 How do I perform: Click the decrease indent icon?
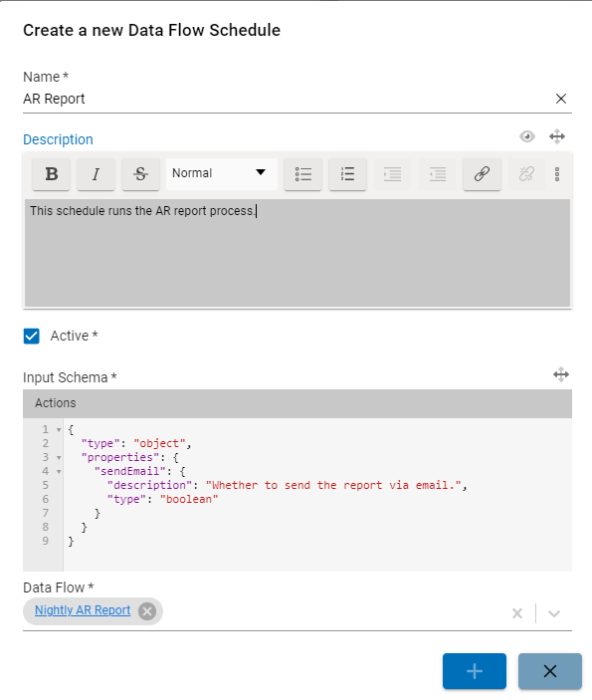pyautogui.click(x=437, y=174)
